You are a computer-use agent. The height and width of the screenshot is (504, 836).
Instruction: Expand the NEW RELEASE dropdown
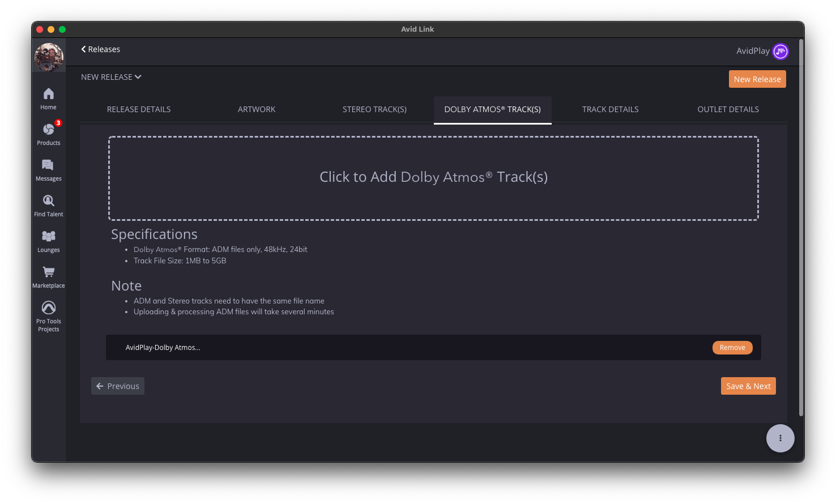click(111, 77)
